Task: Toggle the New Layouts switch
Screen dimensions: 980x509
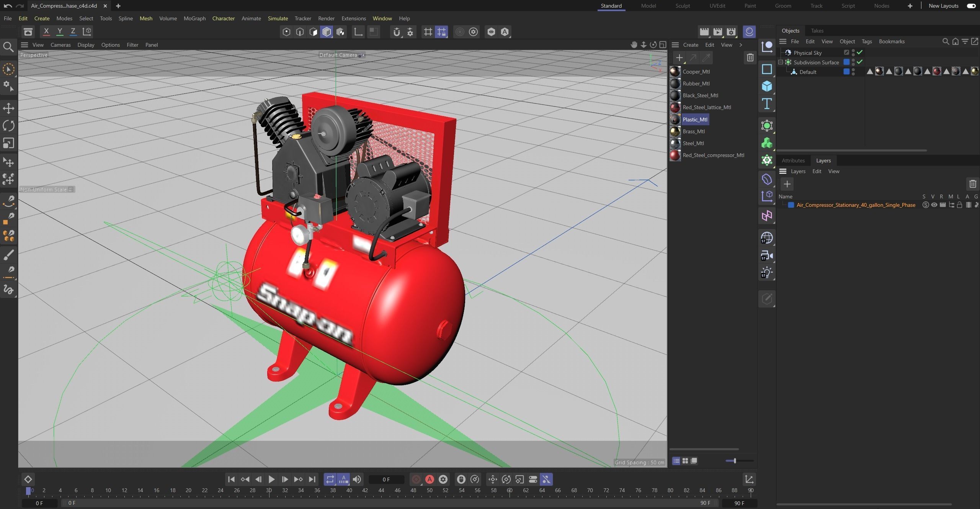Action: point(971,6)
